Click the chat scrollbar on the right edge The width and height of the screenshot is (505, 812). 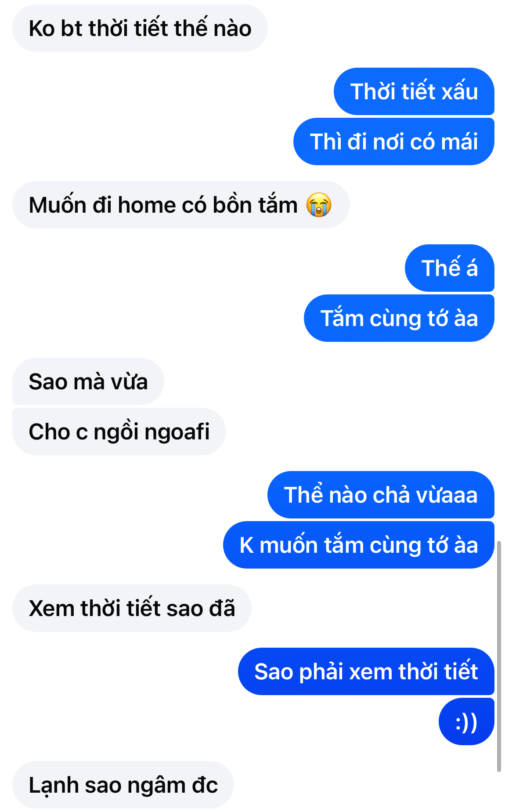coord(499,656)
